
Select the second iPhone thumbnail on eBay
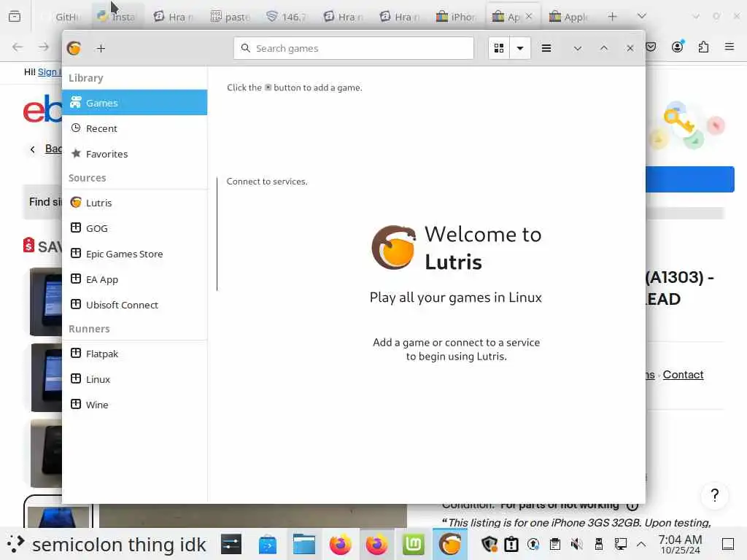point(46,378)
